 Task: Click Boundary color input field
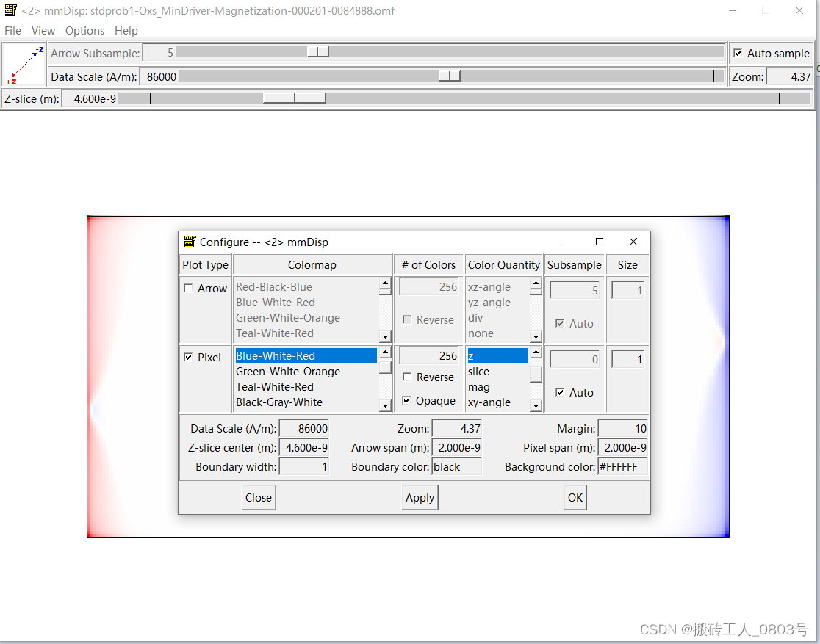(456, 467)
